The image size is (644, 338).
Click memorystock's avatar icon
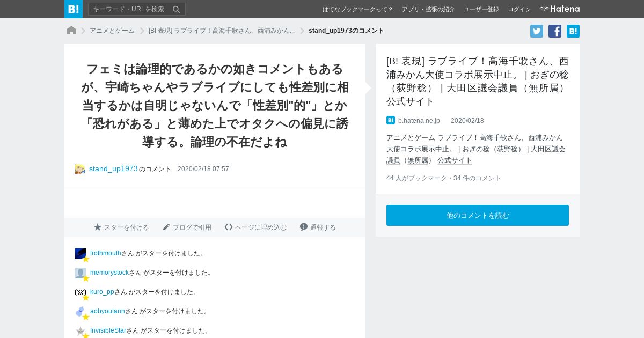[x=80, y=273]
